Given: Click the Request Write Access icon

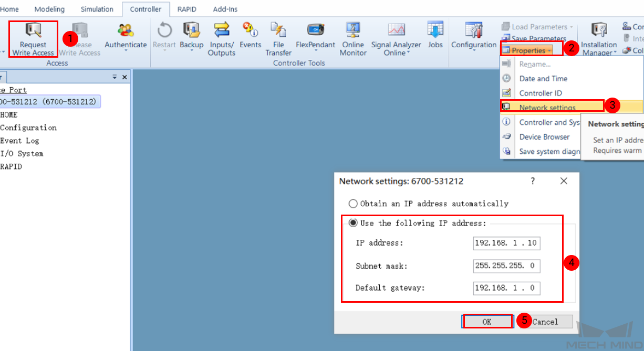Looking at the screenshot, I should (33, 29).
